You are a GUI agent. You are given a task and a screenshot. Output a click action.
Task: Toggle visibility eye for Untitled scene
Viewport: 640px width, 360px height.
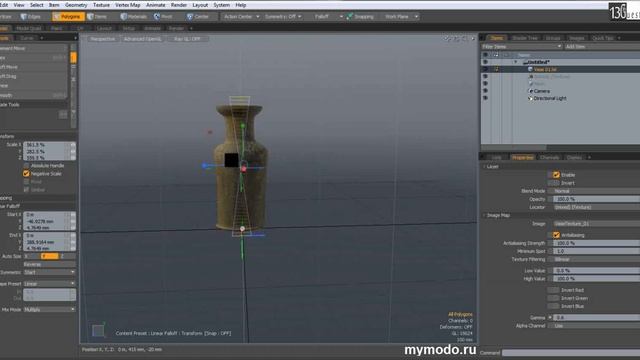coord(485,62)
